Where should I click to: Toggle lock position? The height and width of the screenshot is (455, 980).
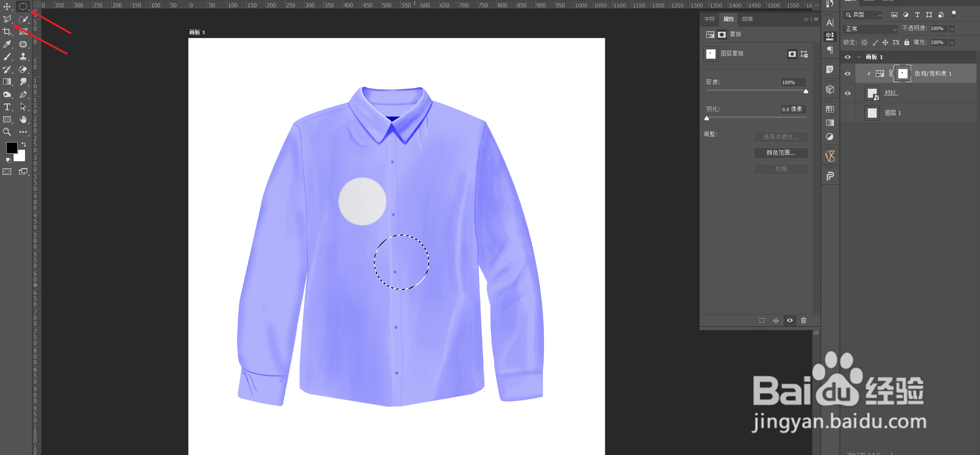tap(885, 42)
